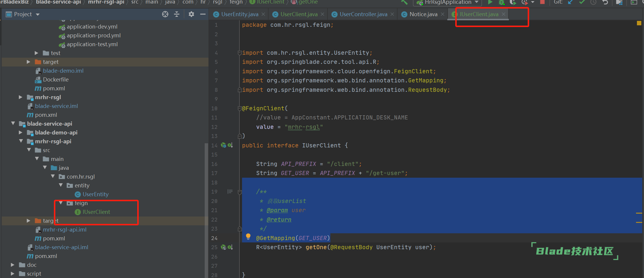Collapse the com.hr.rsgl package
The image size is (644, 278).
53,177
